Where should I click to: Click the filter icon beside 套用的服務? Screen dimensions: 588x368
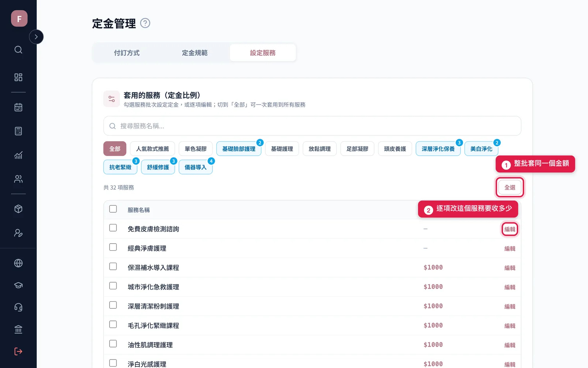(x=111, y=99)
